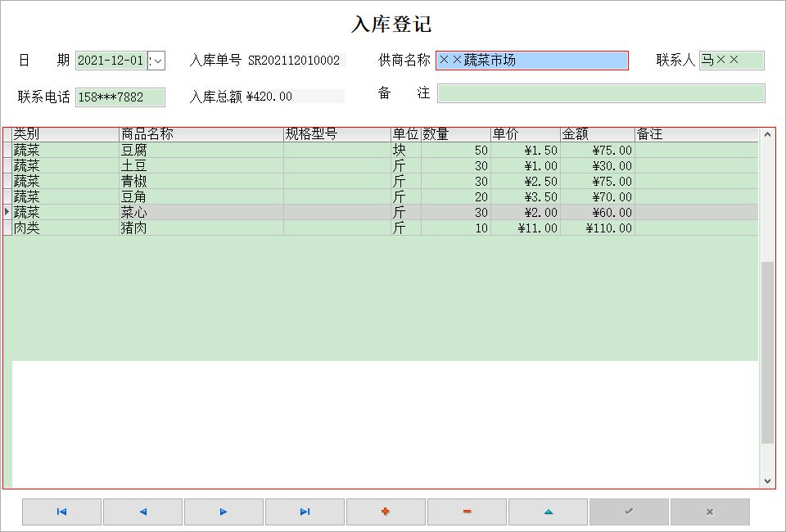
Task: Click quantity 20 in 豆角 row
Action: 456,197
